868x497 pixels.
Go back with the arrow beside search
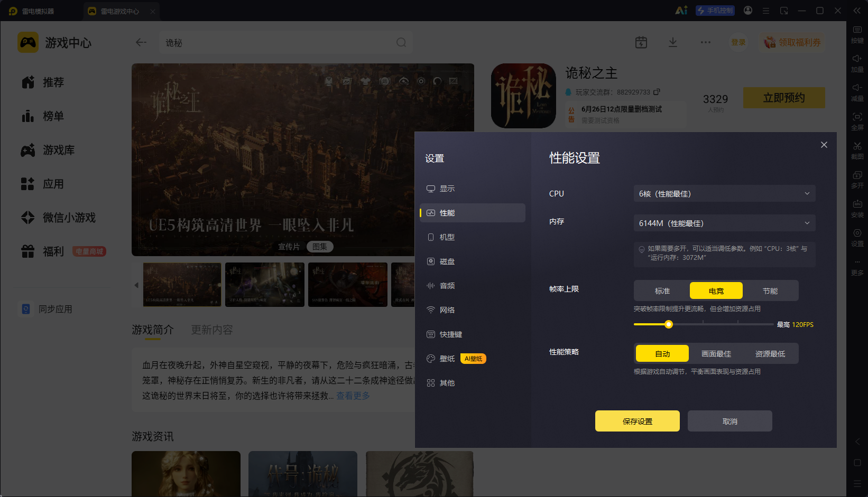coord(141,42)
